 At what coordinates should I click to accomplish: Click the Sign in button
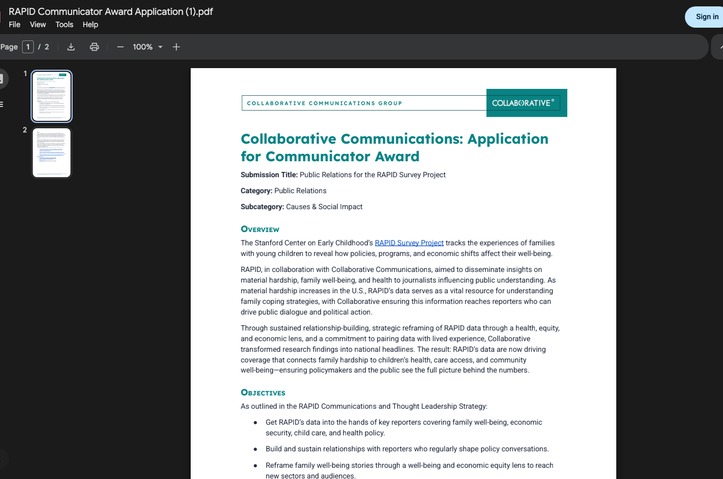[705, 17]
